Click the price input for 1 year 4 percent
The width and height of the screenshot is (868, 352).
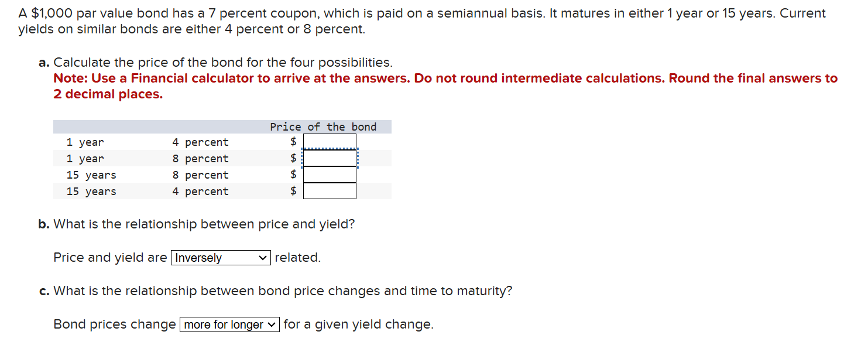click(x=329, y=141)
